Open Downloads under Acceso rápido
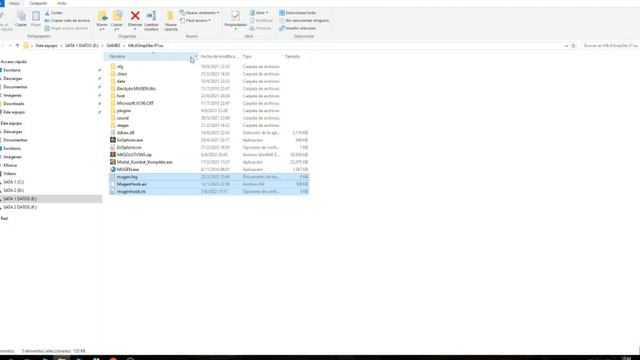This screenshot has width=640, height=360. click(14, 104)
